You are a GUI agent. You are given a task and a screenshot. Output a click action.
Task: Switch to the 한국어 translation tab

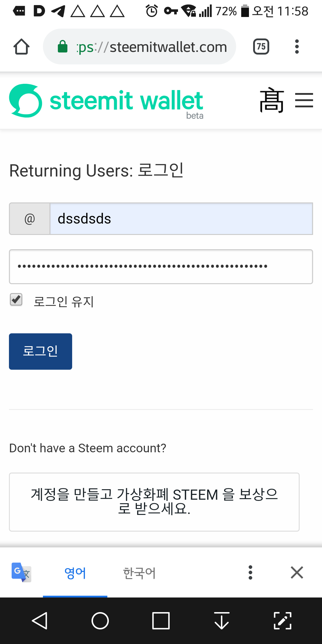click(x=139, y=573)
